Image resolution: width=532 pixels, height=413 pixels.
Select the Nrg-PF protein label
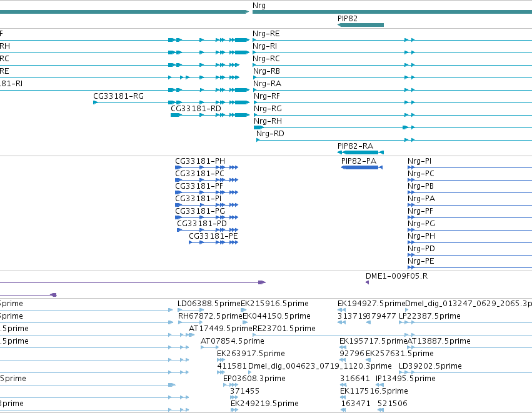(420, 211)
